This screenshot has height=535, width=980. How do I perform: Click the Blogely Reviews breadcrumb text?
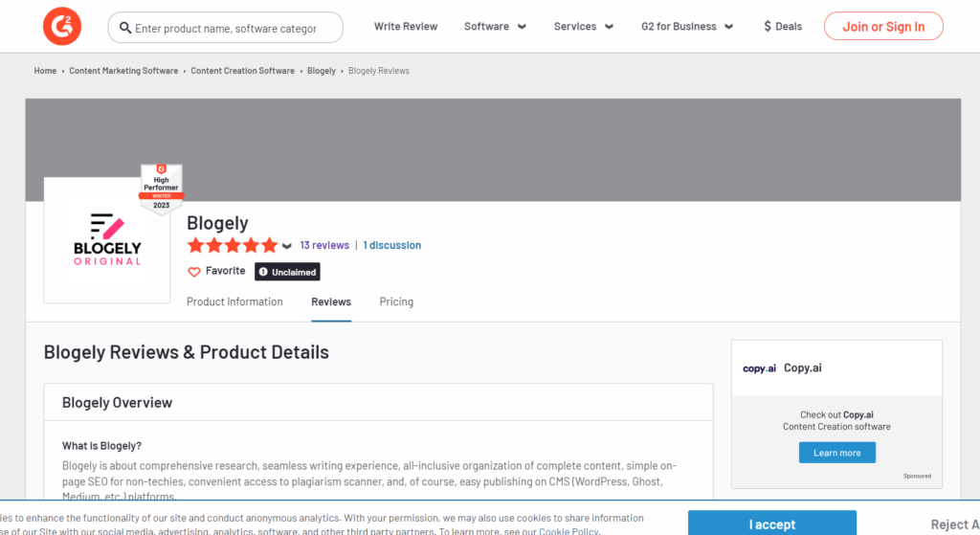click(379, 71)
